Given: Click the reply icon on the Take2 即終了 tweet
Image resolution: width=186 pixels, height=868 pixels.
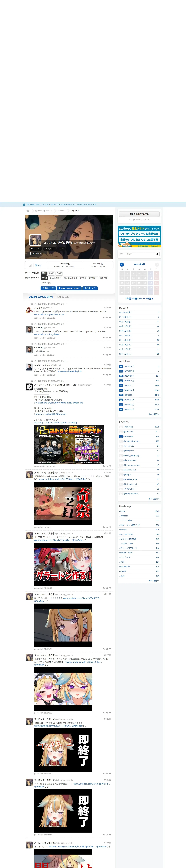Looking at the screenshot, I should coord(104,774).
